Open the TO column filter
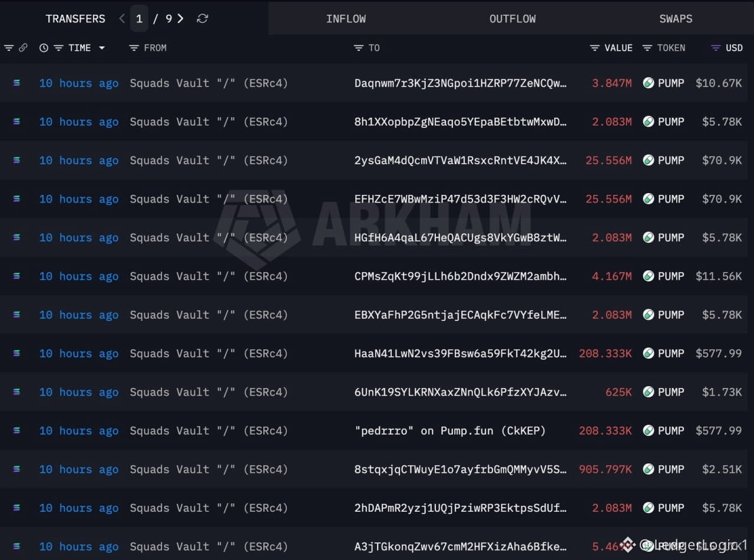 358,48
